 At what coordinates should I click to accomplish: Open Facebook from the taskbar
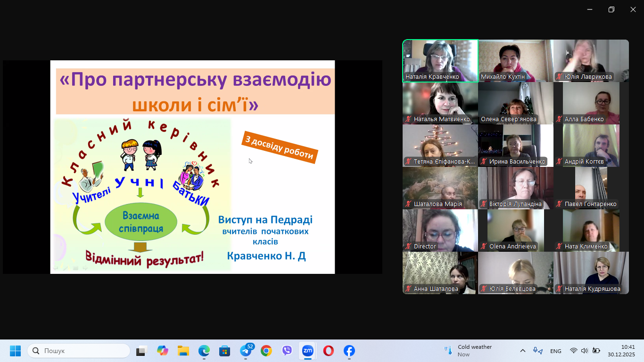point(349,351)
